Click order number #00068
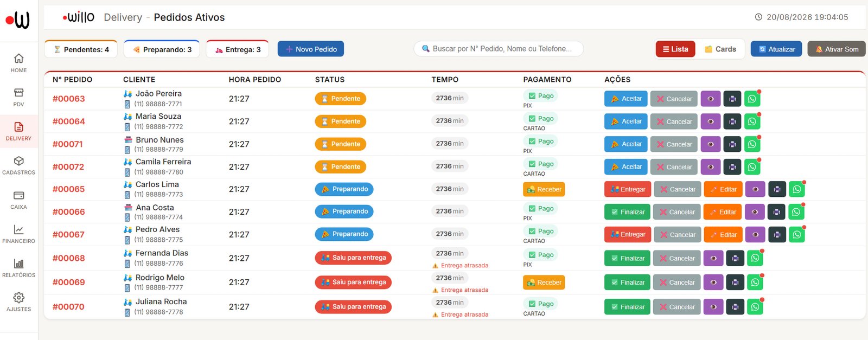The image size is (868, 340). click(69, 258)
